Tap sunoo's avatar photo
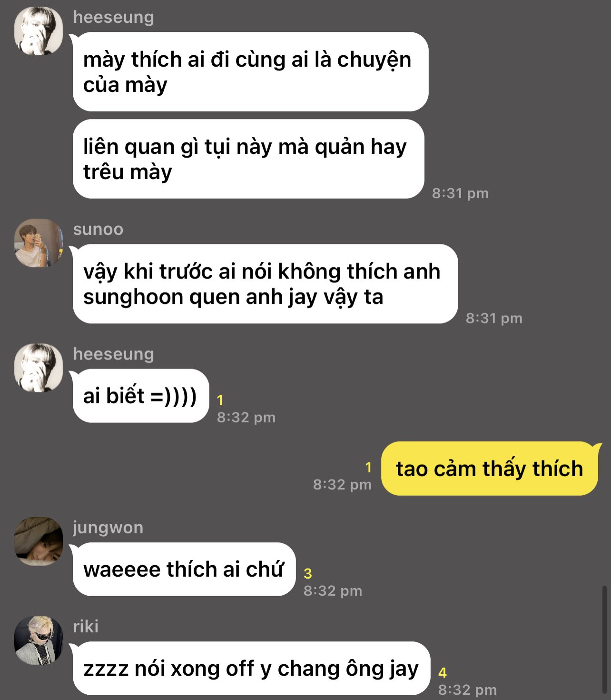Viewport: 611px width, 700px height. pyautogui.click(x=39, y=243)
